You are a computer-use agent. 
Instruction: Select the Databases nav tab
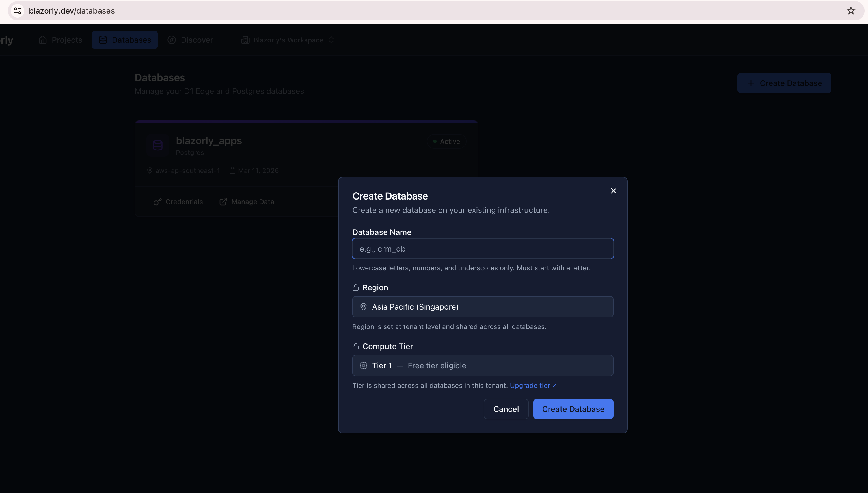coord(125,40)
